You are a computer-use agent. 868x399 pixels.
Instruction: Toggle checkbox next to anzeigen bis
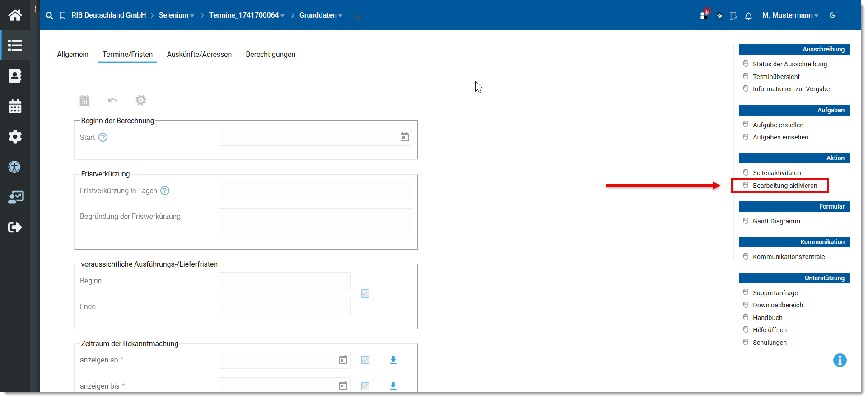(365, 386)
